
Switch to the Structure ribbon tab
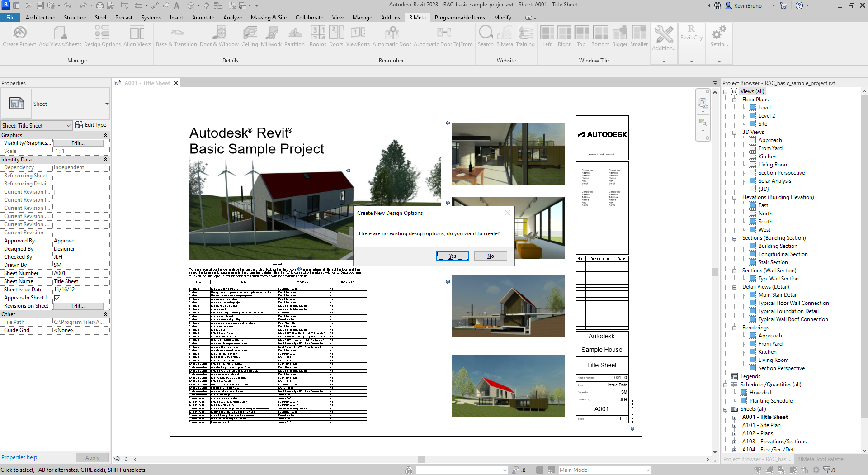pos(75,18)
